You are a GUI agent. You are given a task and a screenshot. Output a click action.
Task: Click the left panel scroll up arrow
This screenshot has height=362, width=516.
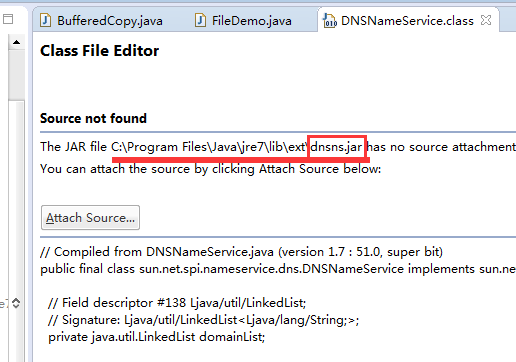coord(16,42)
